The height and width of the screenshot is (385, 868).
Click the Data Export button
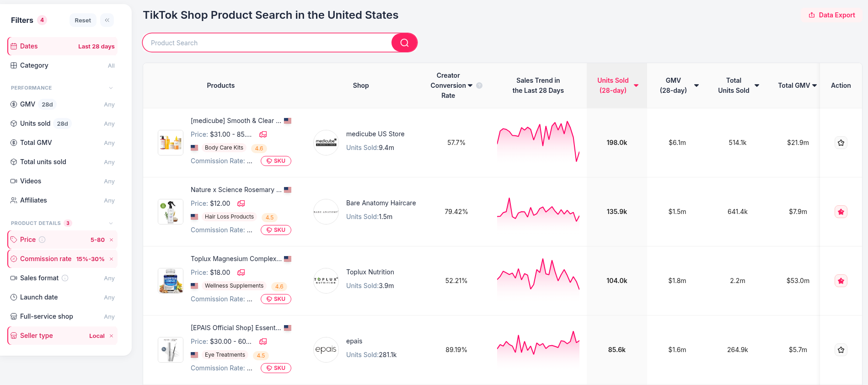pyautogui.click(x=831, y=15)
